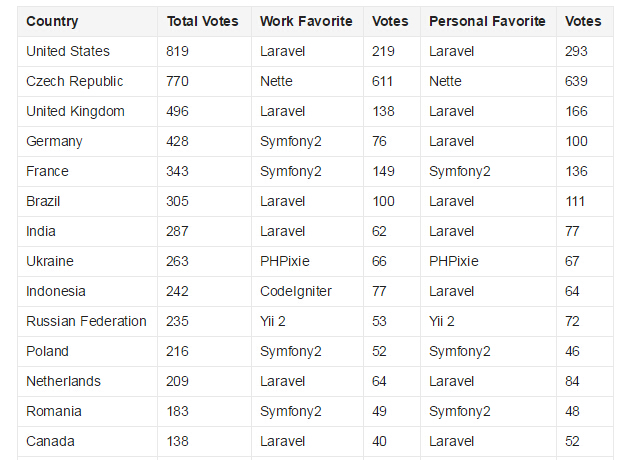Click the Indonesia country cell

pyautogui.click(x=56, y=291)
